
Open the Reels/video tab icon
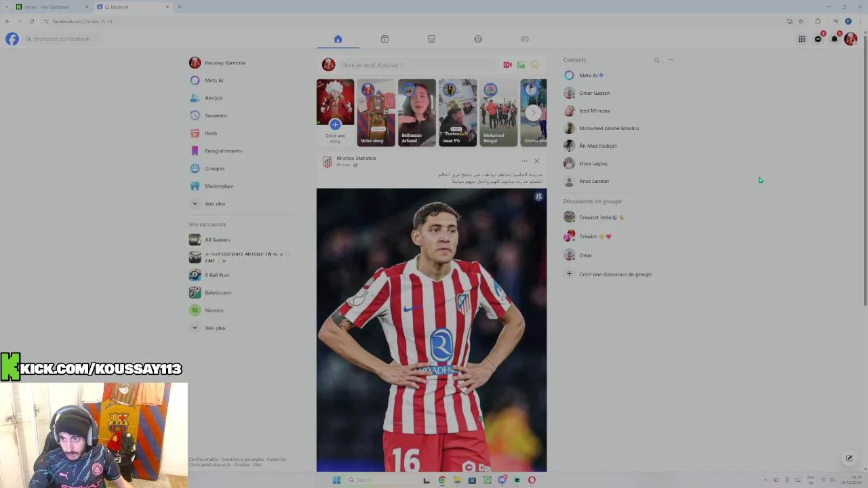pos(384,39)
